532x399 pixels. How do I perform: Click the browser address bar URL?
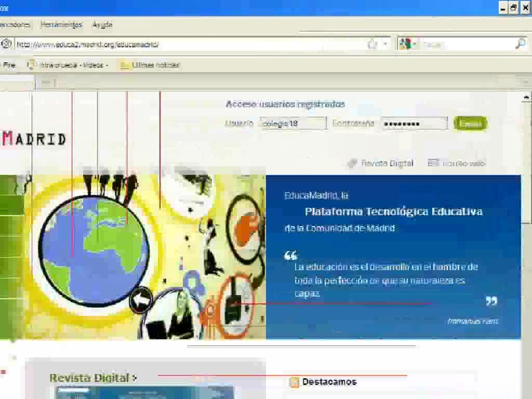tap(87, 45)
